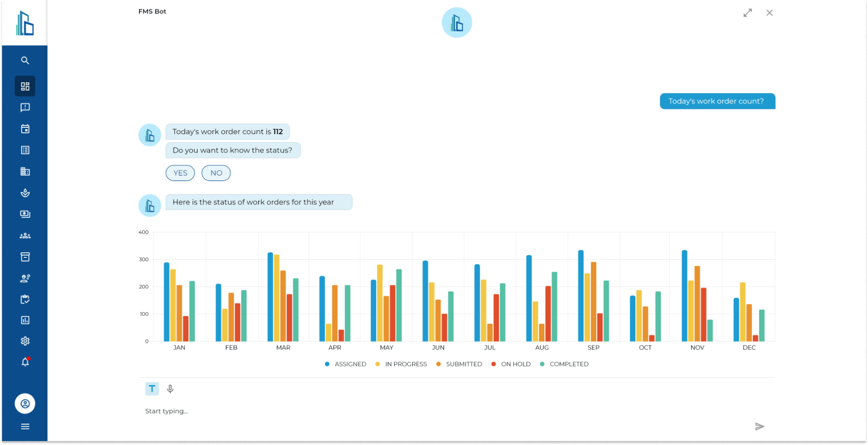Open the calendar icon in sidebar
This screenshot has width=868, height=445.
tap(25, 129)
